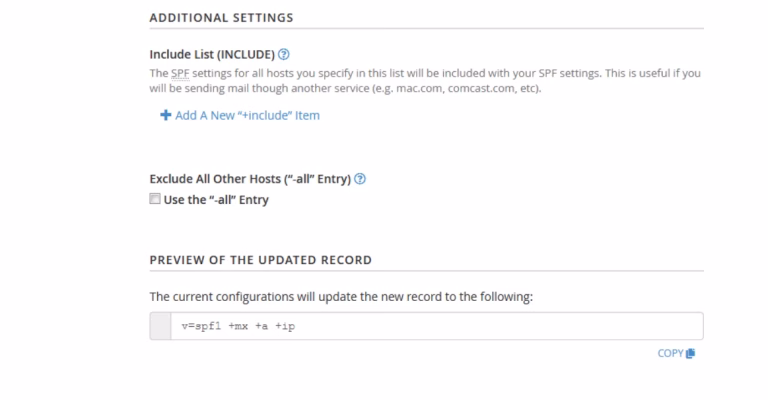Click the gray box left of record preview
Screen dimensions: 768x400
[160, 327]
